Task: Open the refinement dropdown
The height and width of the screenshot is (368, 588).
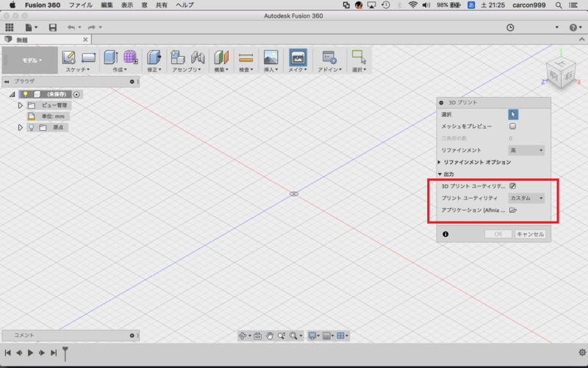Action: 526,150
